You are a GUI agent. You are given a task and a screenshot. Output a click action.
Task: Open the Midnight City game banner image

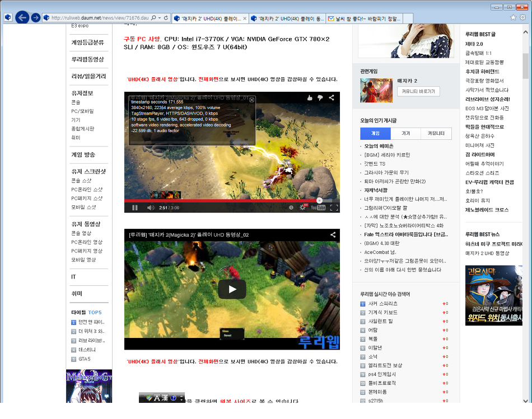click(89, 386)
